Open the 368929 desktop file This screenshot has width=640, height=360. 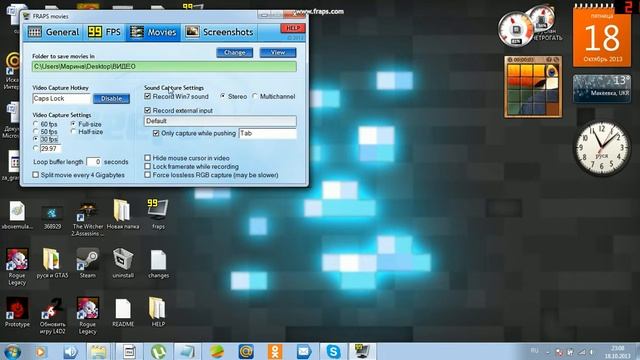click(x=52, y=217)
